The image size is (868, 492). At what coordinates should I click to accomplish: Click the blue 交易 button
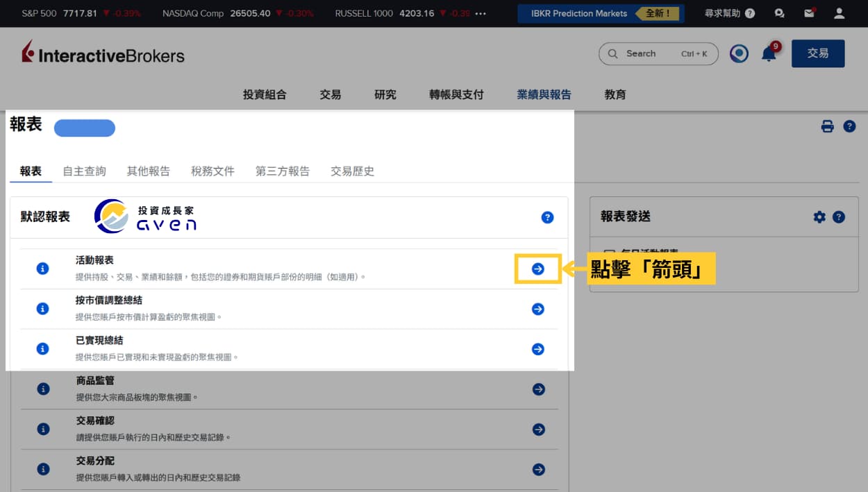coord(818,53)
